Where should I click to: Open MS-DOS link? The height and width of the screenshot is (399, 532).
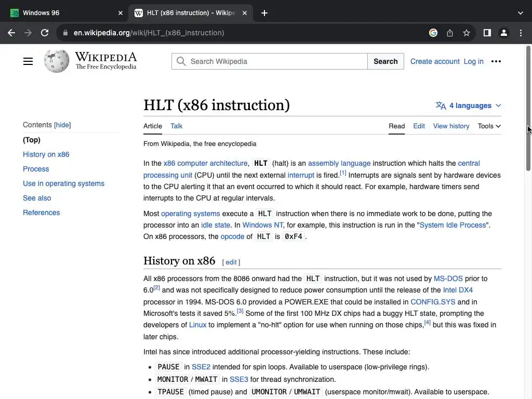(x=448, y=278)
